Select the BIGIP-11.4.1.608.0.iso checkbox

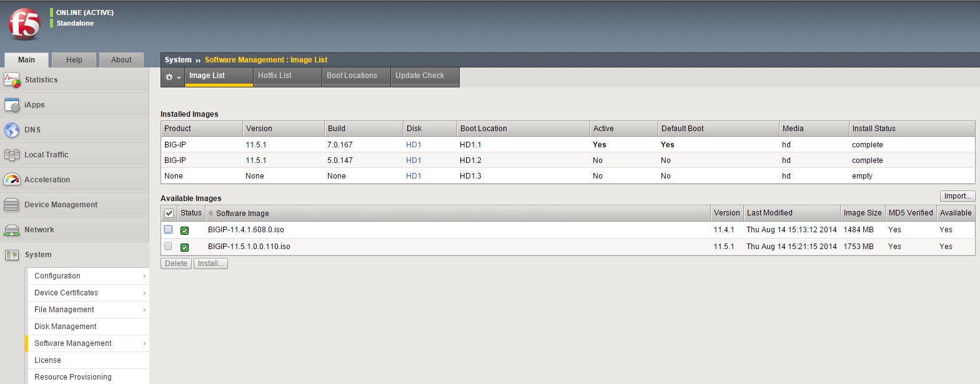point(168,230)
